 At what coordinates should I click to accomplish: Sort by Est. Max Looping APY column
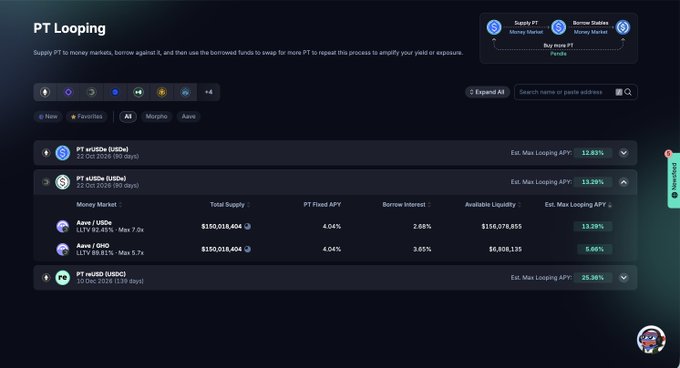(578, 205)
